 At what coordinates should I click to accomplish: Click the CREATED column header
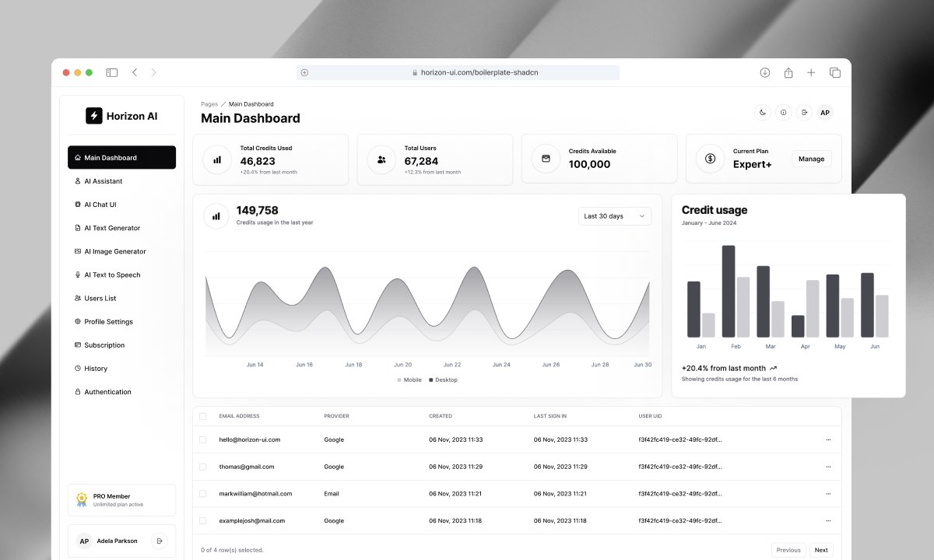(x=441, y=416)
